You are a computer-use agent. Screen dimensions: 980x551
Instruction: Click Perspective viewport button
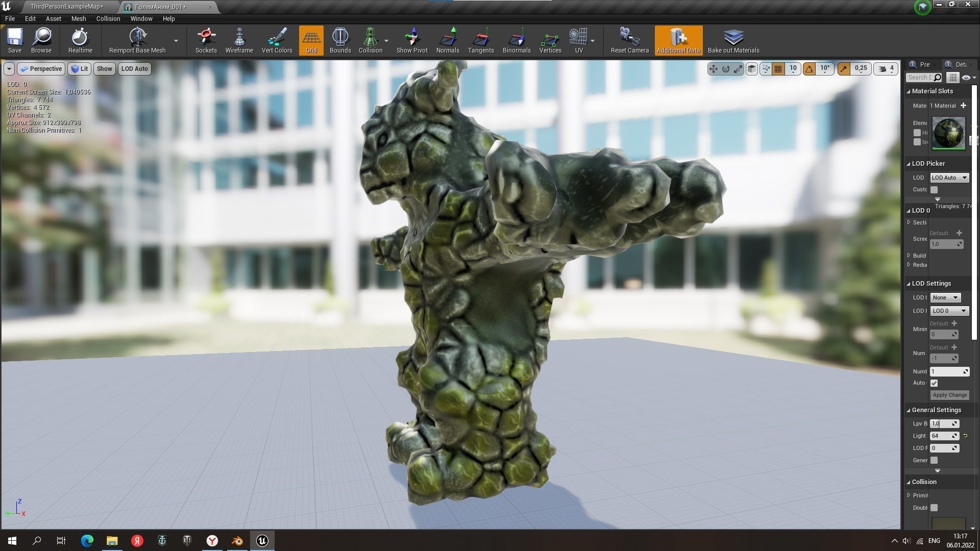point(41,68)
